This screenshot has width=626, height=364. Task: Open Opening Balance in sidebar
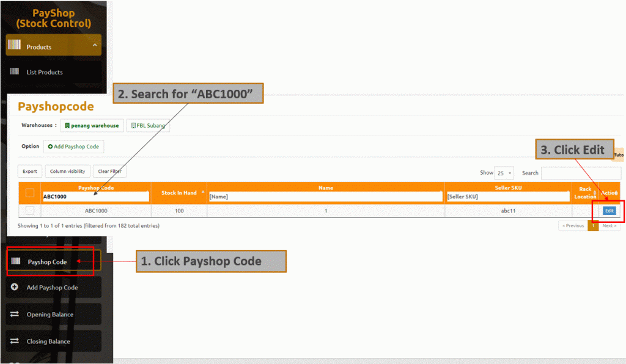54,314
